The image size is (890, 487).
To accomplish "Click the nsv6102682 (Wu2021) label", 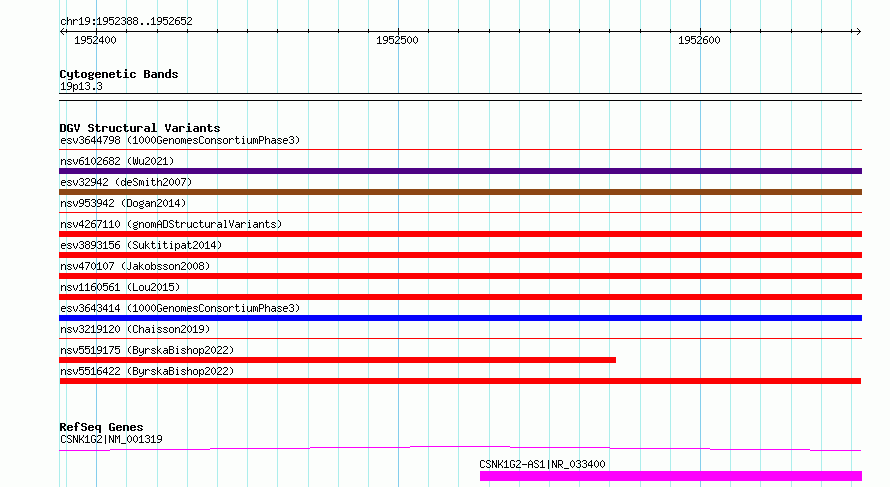I will tap(117, 161).
